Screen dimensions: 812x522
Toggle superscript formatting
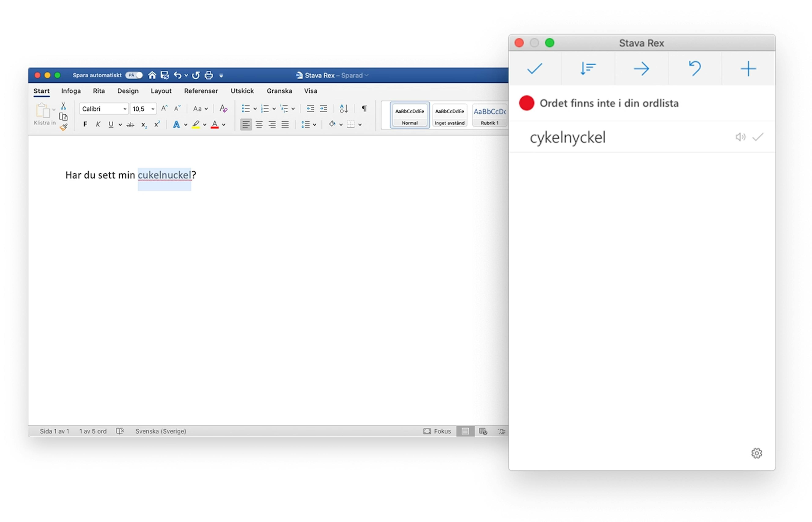pyautogui.click(x=157, y=124)
